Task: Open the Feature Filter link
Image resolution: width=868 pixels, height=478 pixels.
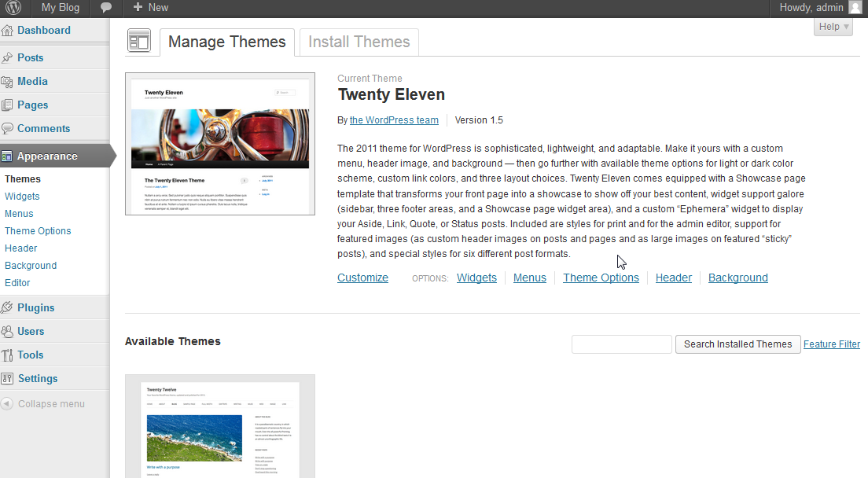Action: pos(831,344)
